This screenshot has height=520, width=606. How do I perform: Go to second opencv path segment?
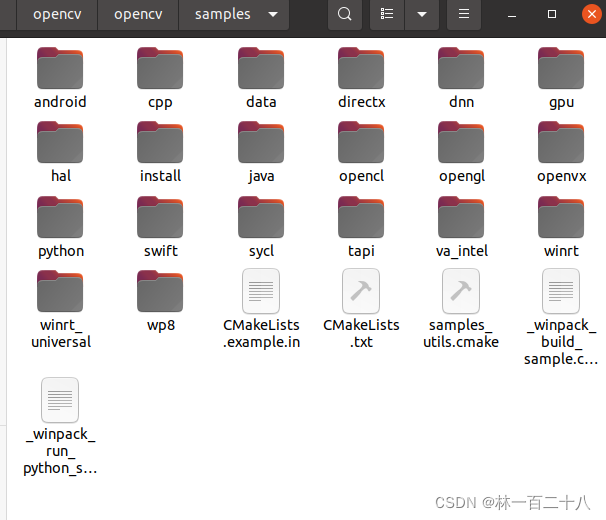click(x=138, y=14)
